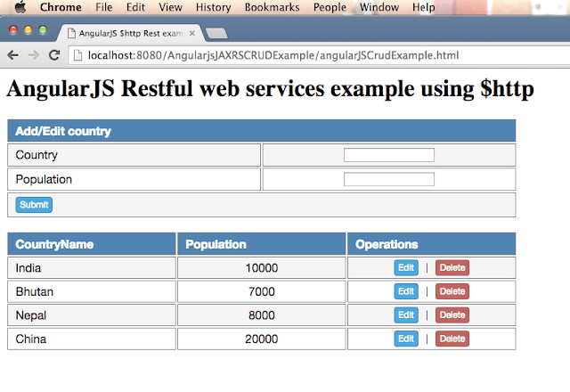Open the View menu
Viewport: 570px width, 392px height.
(170, 7)
